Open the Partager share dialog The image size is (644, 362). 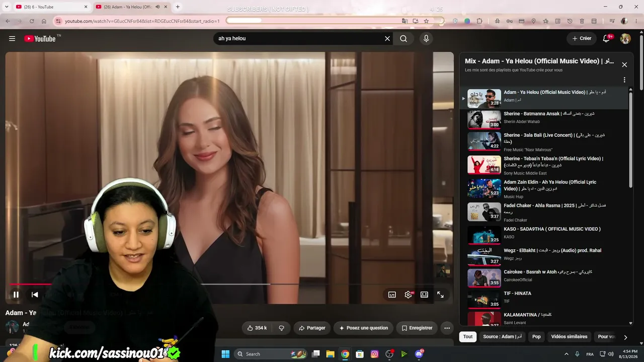(312, 328)
